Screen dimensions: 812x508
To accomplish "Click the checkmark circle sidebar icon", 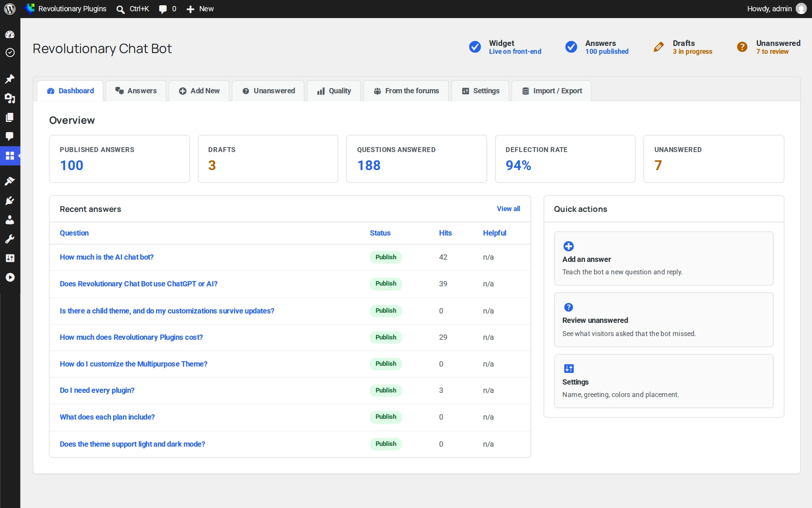I will (x=10, y=52).
